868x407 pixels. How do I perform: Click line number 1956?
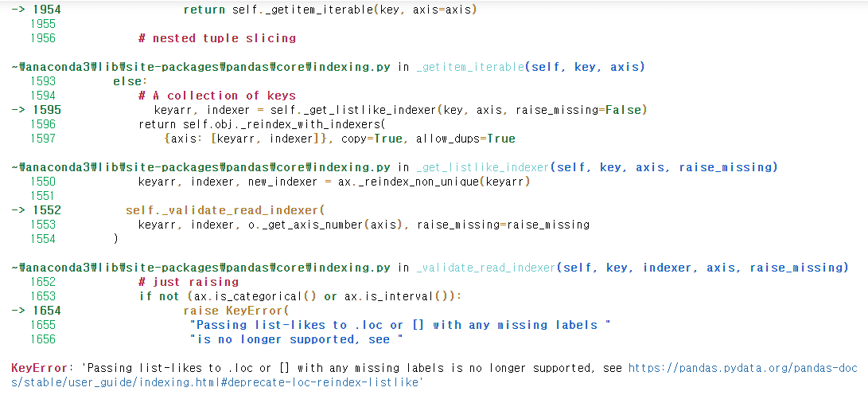click(x=43, y=38)
